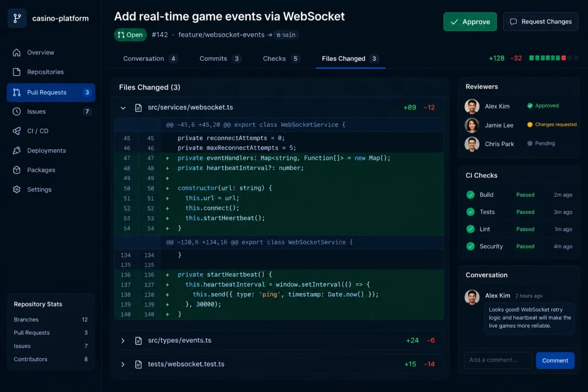The height and width of the screenshot is (392, 588).
Task: Switch to the Conversation tab
Action: (150, 59)
